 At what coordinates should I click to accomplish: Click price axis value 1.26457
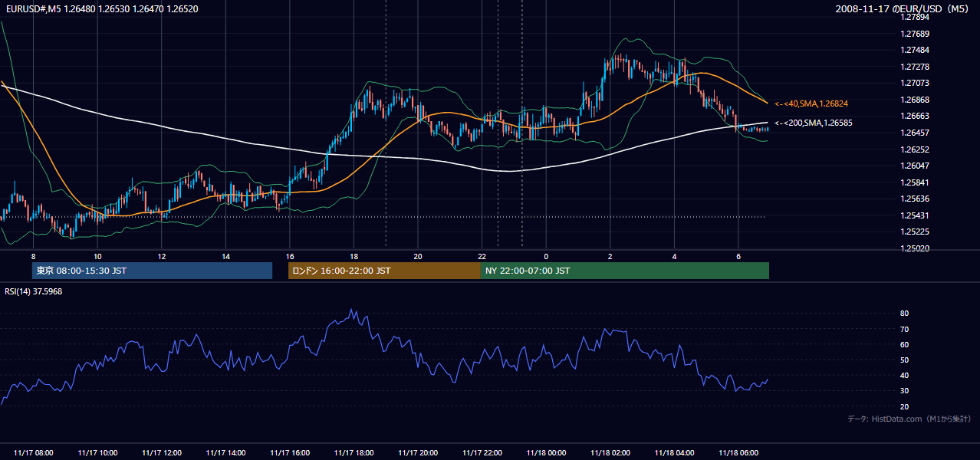tap(915, 133)
